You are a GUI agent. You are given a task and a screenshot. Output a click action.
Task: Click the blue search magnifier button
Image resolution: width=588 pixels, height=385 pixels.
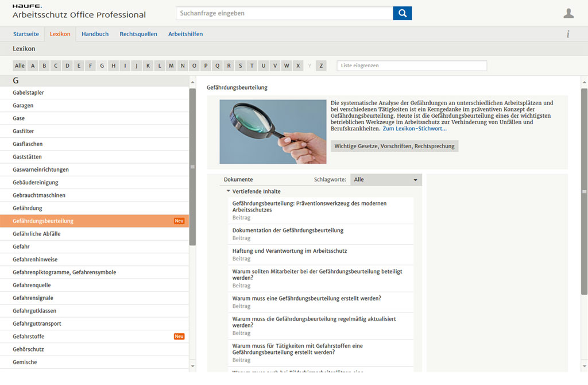coord(402,13)
